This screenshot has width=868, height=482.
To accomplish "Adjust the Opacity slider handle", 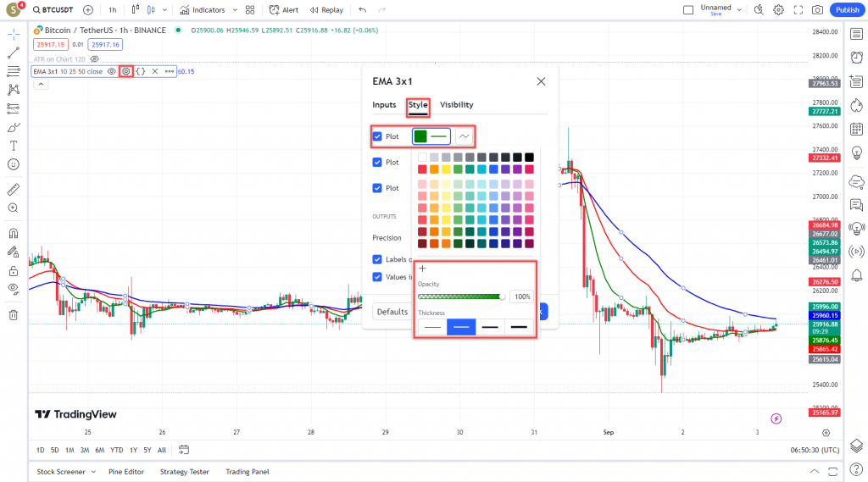I will coord(502,296).
